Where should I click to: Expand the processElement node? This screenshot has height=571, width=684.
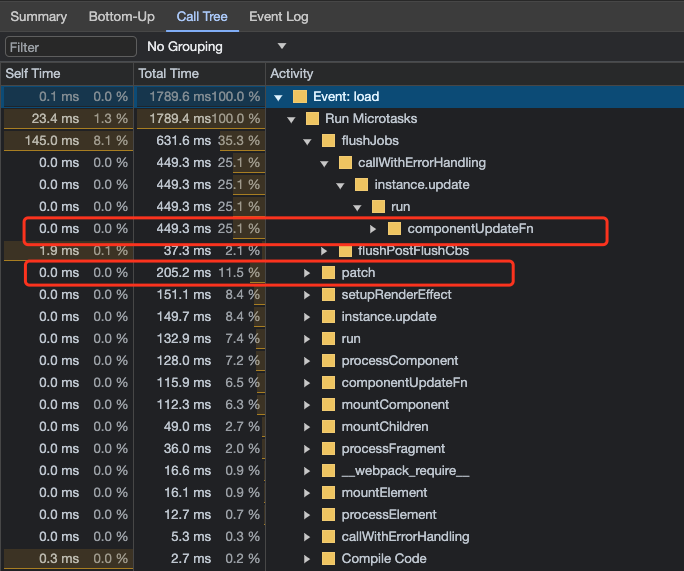tap(307, 515)
